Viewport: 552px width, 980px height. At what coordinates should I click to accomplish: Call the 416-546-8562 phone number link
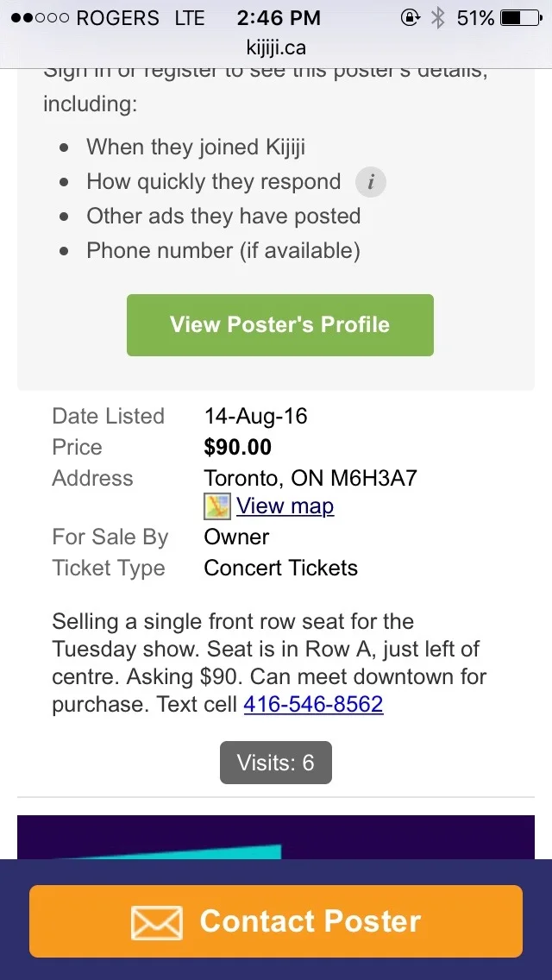[x=313, y=704]
